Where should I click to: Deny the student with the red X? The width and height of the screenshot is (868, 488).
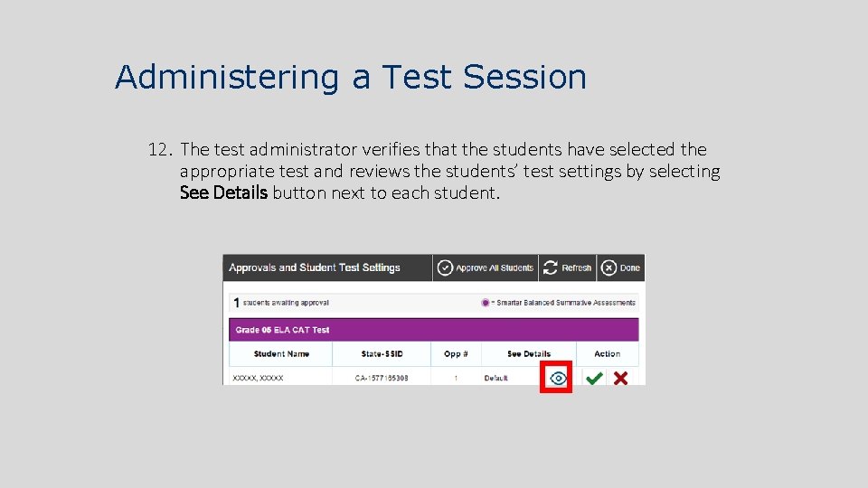pos(620,379)
